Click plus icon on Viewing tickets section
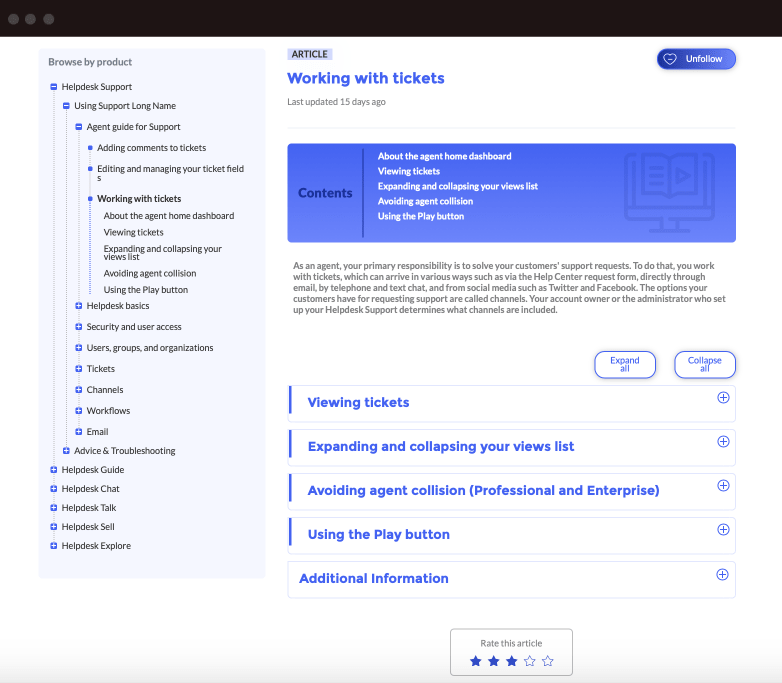 click(x=723, y=398)
